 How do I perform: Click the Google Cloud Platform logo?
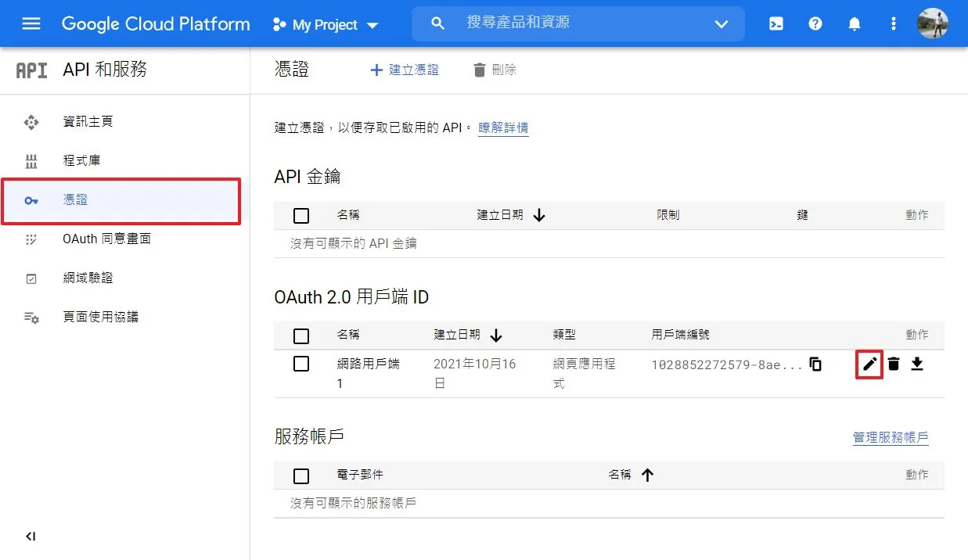pyautogui.click(x=156, y=23)
